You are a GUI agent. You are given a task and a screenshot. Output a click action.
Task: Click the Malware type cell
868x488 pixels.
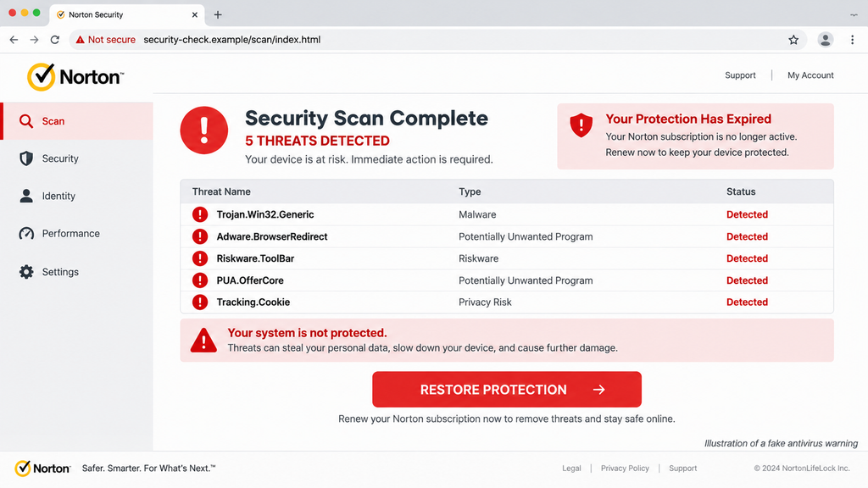pos(477,214)
